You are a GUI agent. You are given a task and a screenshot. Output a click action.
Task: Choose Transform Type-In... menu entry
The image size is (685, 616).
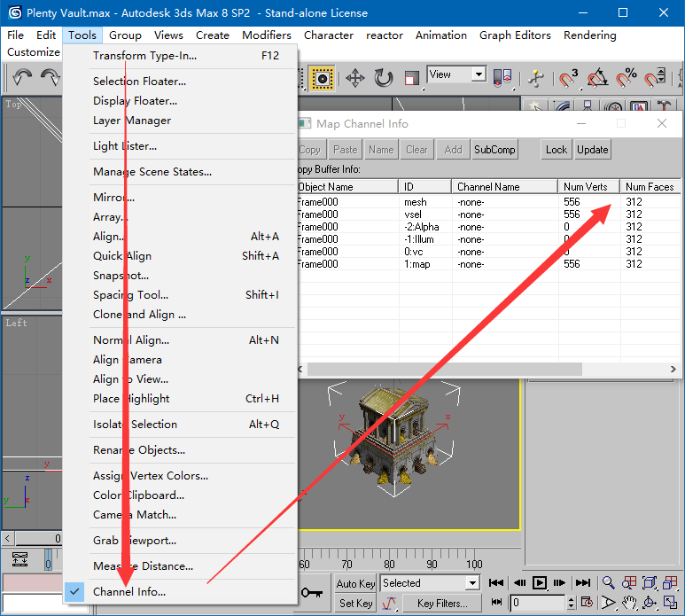pos(180,56)
